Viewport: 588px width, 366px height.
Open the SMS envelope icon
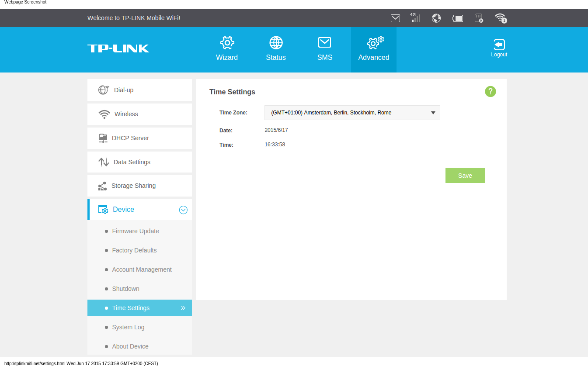point(324,43)
